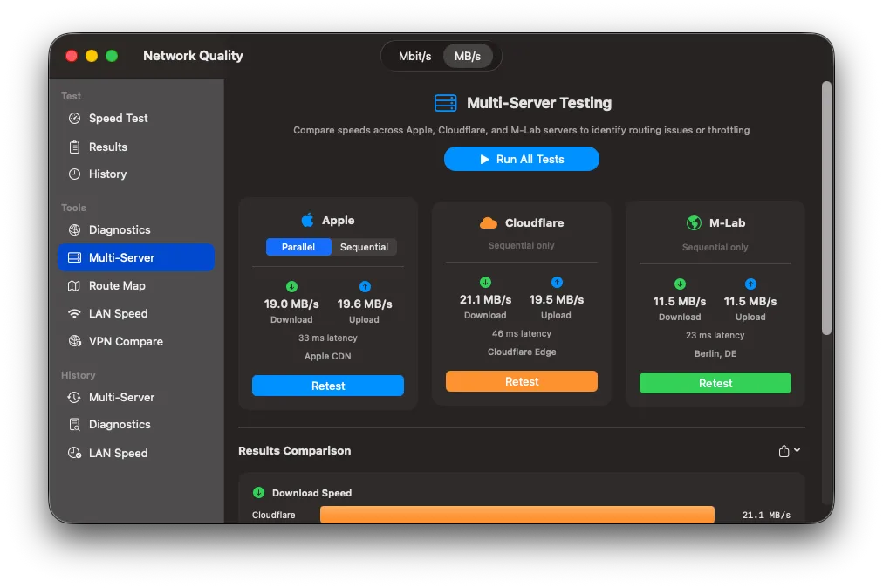The height and width of the screenshot is (588, 883).
Task: Click the blue Apple Retest button
Action: [328, 386]
